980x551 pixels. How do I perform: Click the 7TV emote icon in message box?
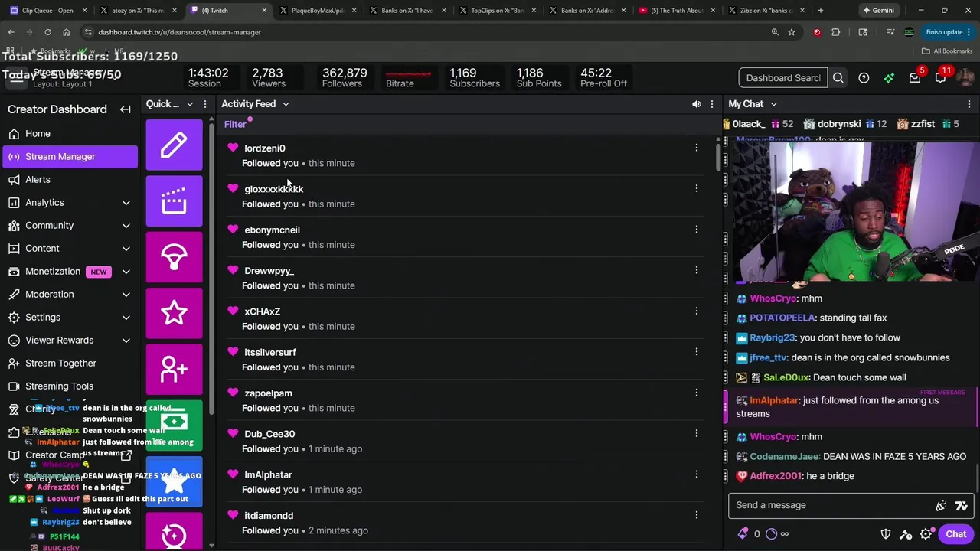click(962, 506)
